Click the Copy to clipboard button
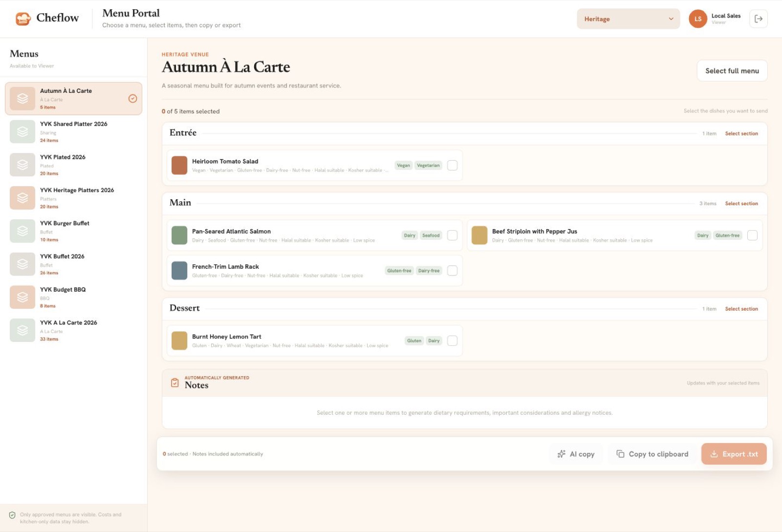The image size is (782, 532). point(652,454)
